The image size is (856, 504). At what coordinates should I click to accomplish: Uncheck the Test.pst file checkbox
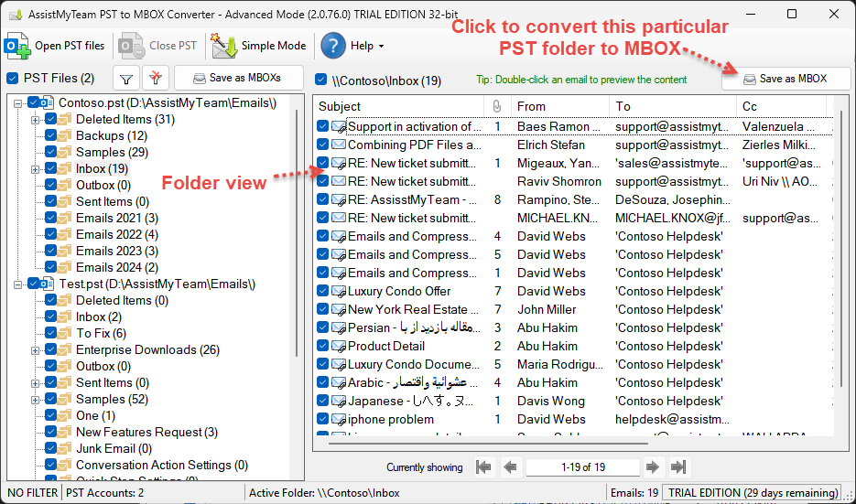pyautogui.click(x=33, y=284)
